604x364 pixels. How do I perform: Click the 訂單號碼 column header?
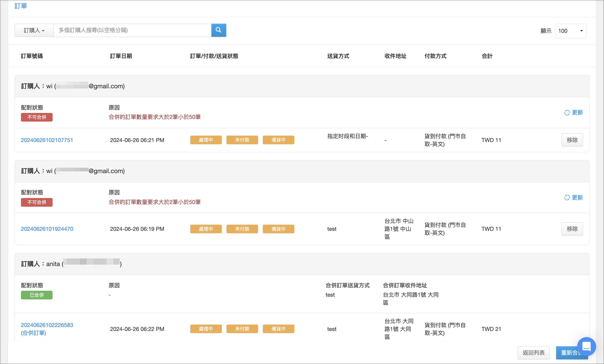(32, 56)
